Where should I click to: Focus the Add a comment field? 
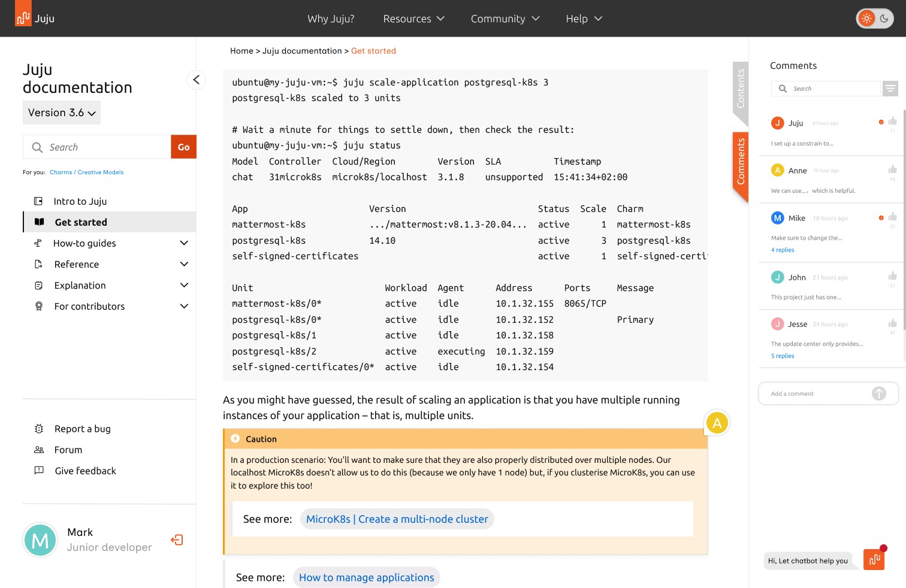pos(828,393)
